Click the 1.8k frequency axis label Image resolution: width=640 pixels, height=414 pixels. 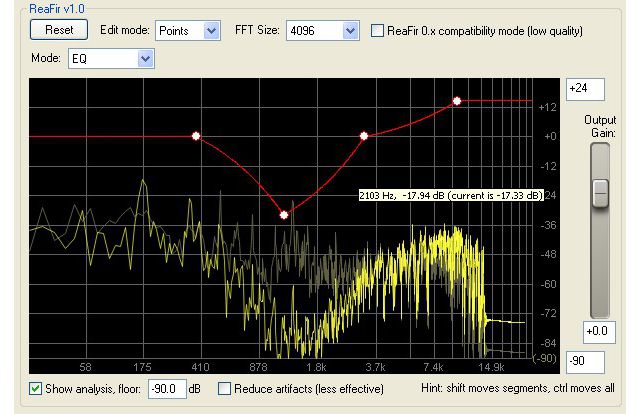point(316,367)
